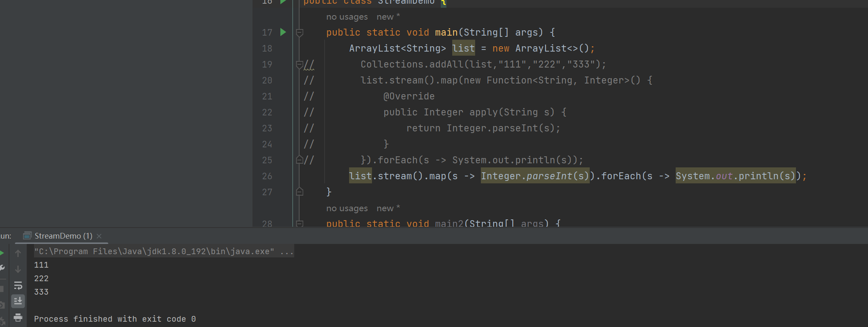Click 'Process finished with exit code 0' text
Viewport: 868px width, 327px height.
pos(115,319)
